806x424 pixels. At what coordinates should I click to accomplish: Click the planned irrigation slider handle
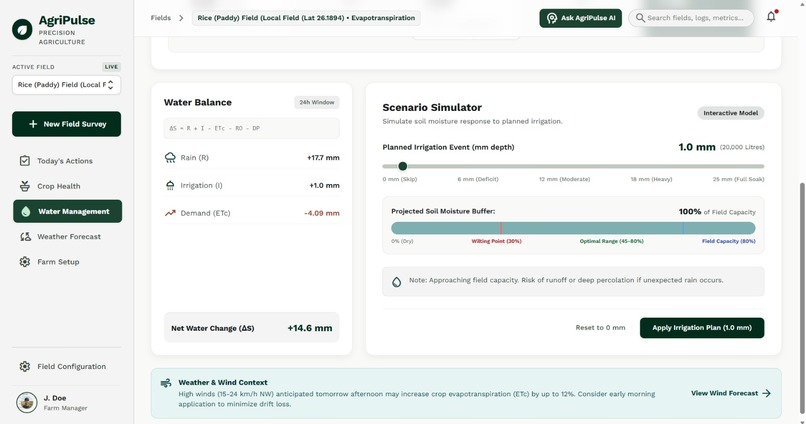(402, 166)
